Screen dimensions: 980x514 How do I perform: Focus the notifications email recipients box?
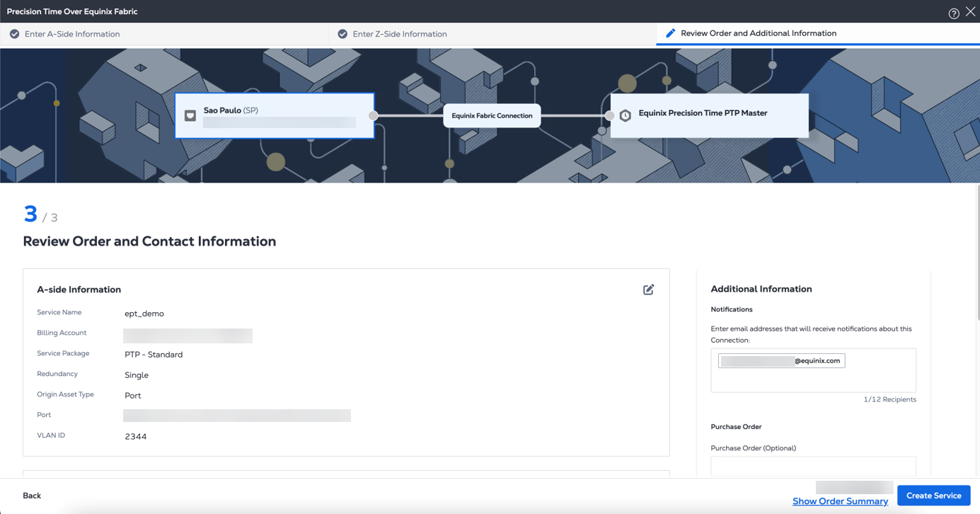(x=813, y=370)
